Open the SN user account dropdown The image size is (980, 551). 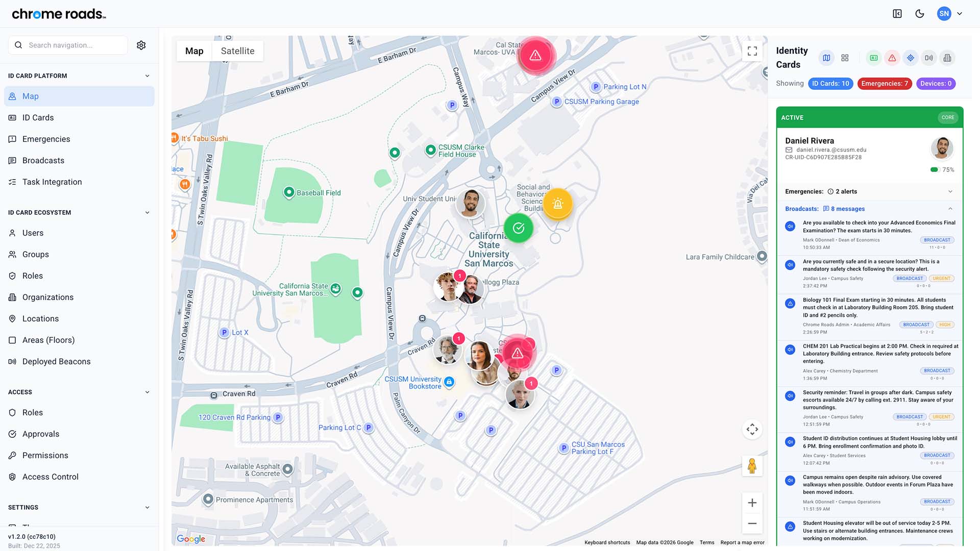tap(950, 14)
